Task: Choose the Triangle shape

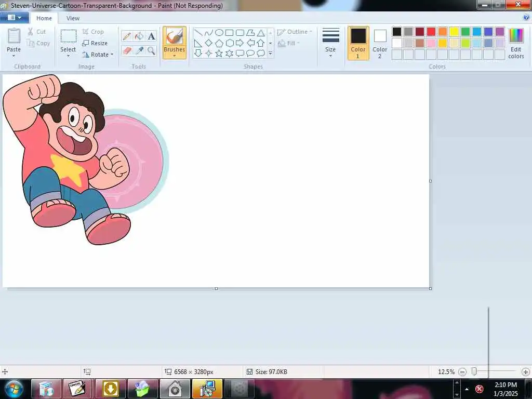Action: [x=261, y=33]
